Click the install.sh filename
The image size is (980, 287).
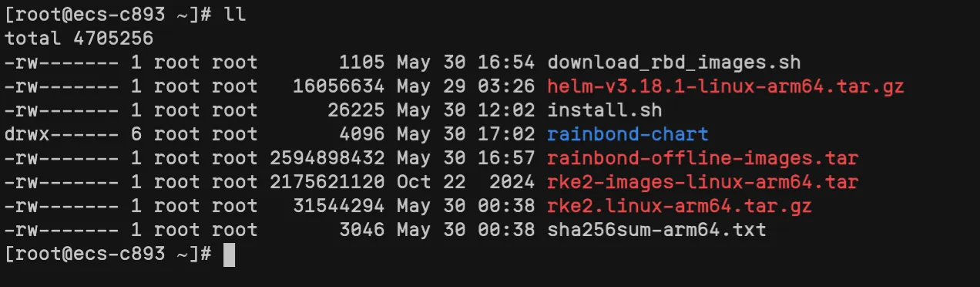click(604, 110)
